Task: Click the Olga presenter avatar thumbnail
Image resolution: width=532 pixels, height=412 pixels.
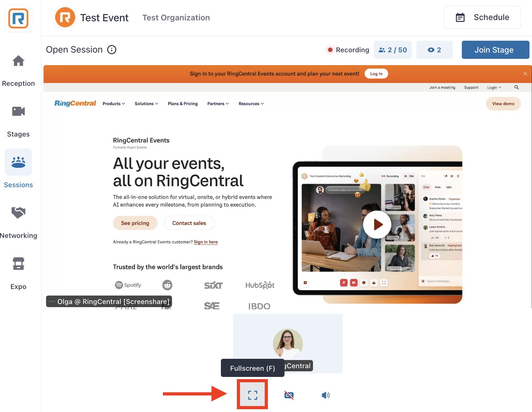Action: pos(288,343)
